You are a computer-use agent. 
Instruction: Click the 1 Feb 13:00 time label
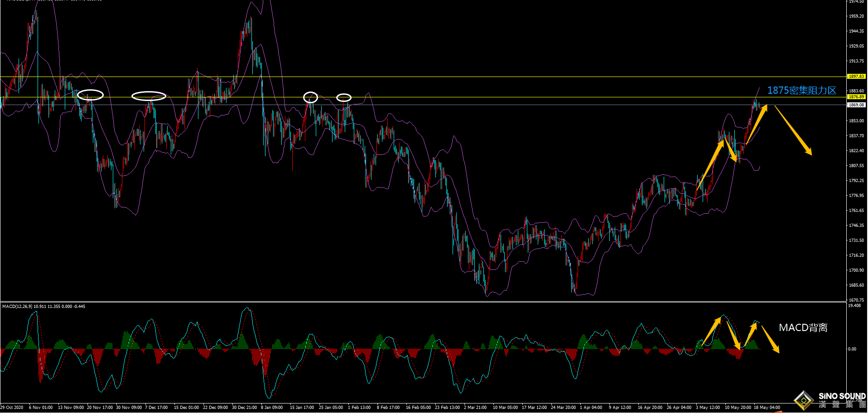(359, 408)
